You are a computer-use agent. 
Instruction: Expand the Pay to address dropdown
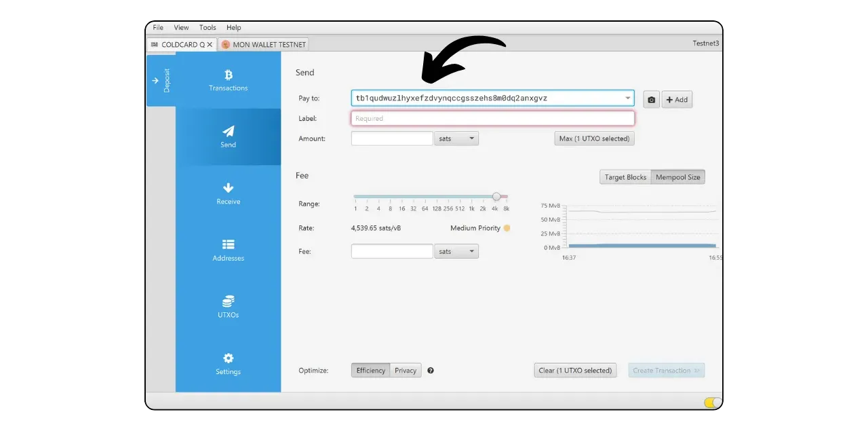pos(627,98)
